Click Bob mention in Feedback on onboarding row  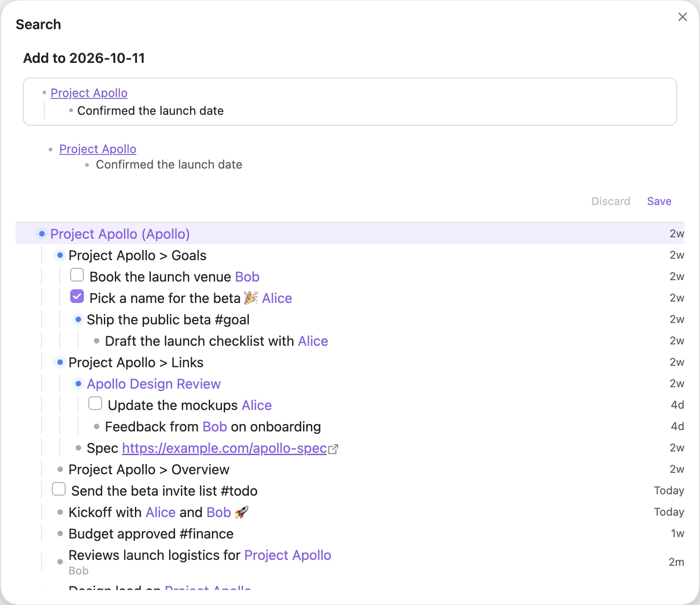tap(215, 427)
